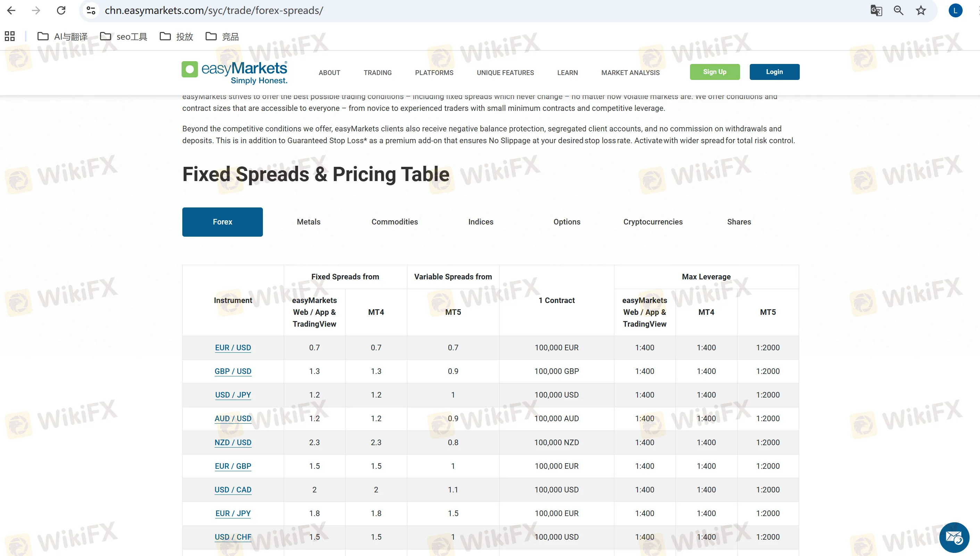This screenshot has height=556, width=980.
Task: Open the NZD / USD instrument link
Action: [x=233, y=443]
